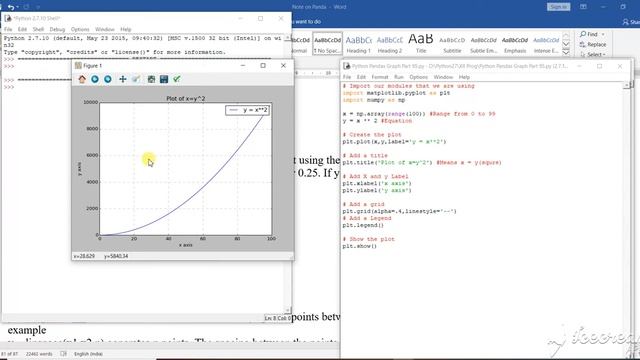Open Edit menu in the editor window

tap(361, 77)
